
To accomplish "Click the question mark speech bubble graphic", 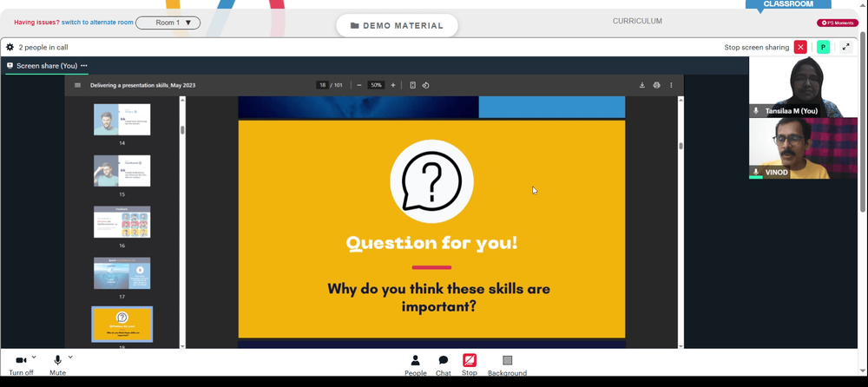I will pos(431,181).
